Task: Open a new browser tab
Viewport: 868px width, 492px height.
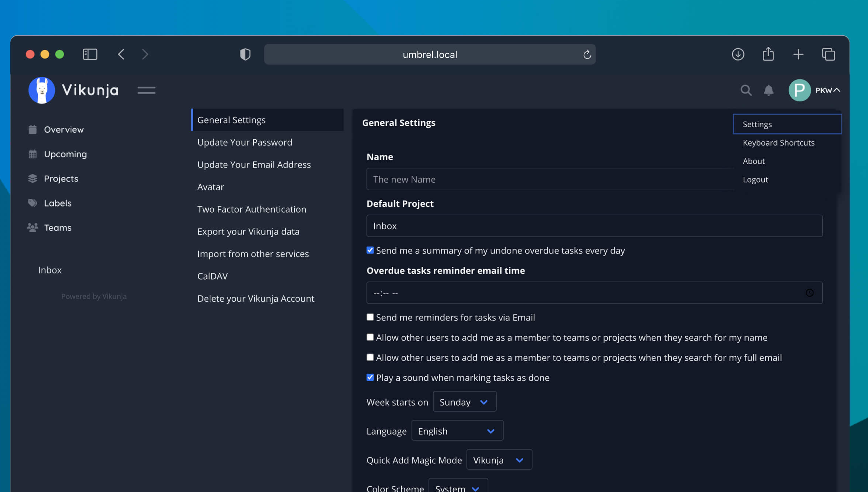Action: point(798,54)
